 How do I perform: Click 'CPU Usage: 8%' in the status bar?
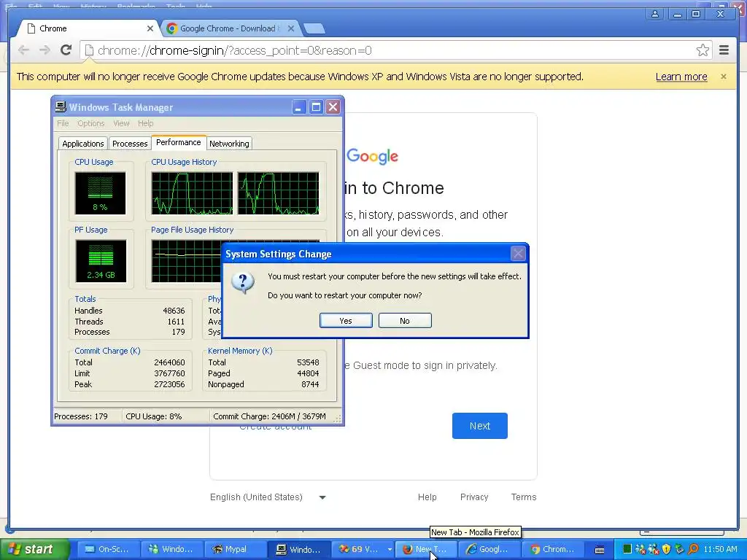[154, 416]
